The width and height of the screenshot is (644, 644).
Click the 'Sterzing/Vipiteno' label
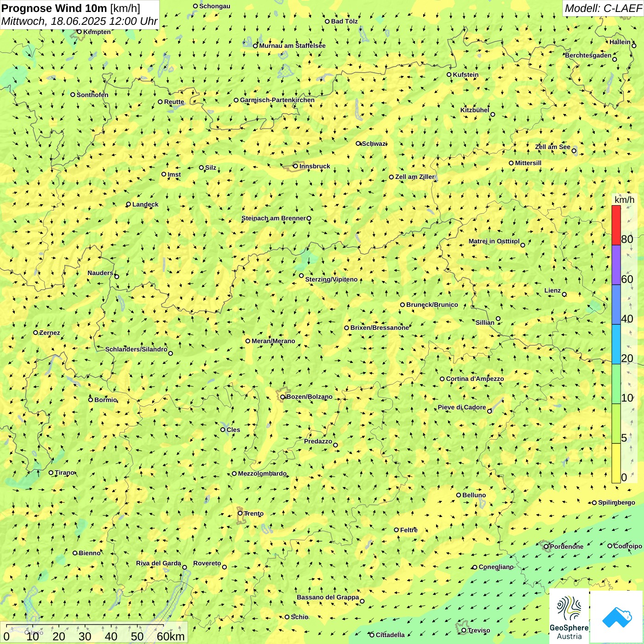point(331,279)
